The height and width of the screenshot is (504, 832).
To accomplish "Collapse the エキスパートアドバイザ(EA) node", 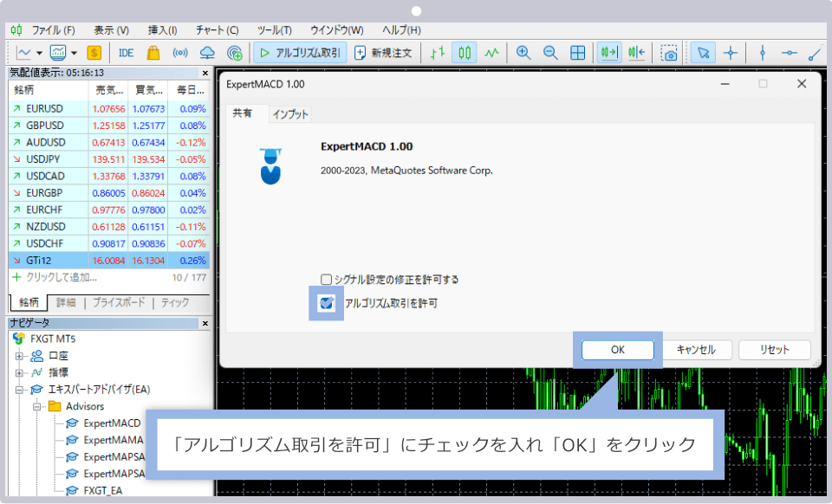I will click(x=19, y=390).
